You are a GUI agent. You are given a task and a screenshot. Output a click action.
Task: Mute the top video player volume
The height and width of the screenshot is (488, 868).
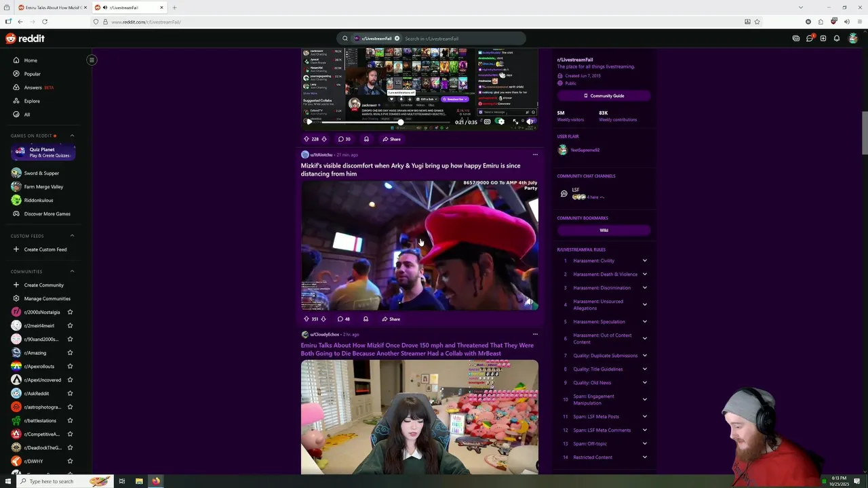[x=530, y=122]
